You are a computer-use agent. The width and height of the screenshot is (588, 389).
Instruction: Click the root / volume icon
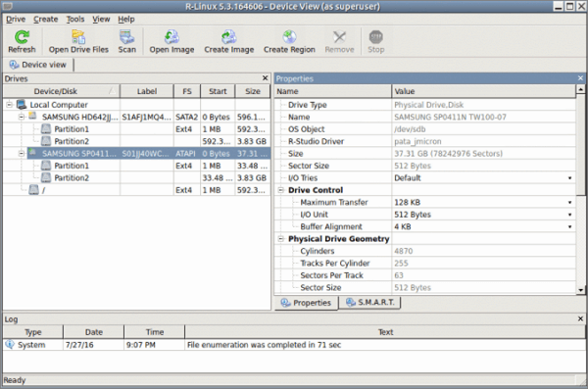point(33,190)
